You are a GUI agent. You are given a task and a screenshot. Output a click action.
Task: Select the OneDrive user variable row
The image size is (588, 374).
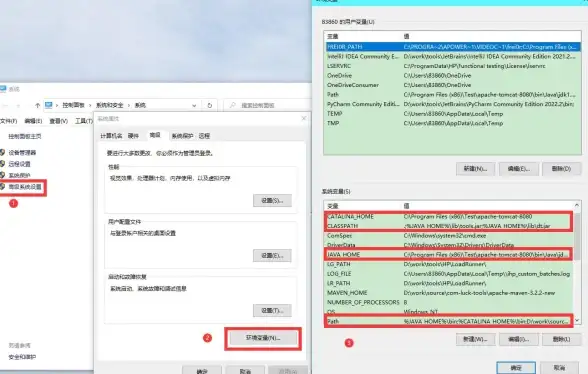click(x=453, y=75)
